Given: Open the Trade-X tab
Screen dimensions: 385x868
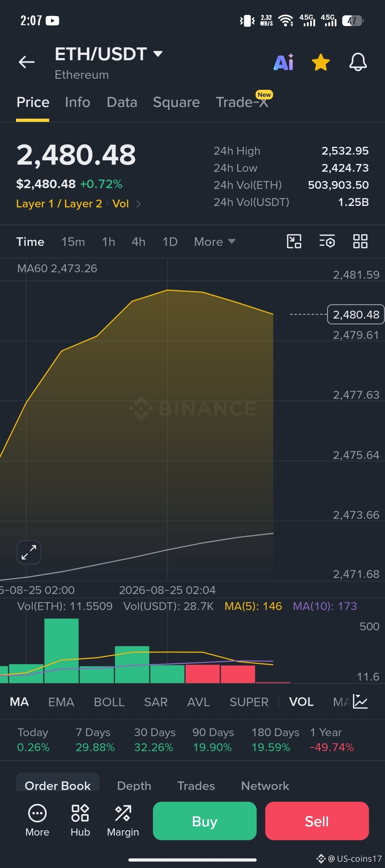Looking at the screenshot, I should pyautogui.click(x=242, y=102).
